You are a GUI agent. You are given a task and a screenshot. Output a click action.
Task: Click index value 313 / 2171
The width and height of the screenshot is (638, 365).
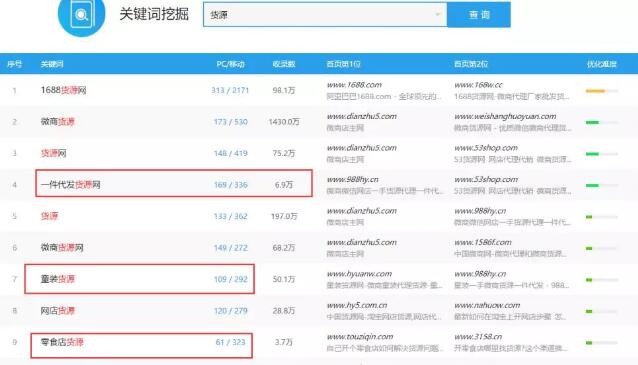click(x=230, y=90)
